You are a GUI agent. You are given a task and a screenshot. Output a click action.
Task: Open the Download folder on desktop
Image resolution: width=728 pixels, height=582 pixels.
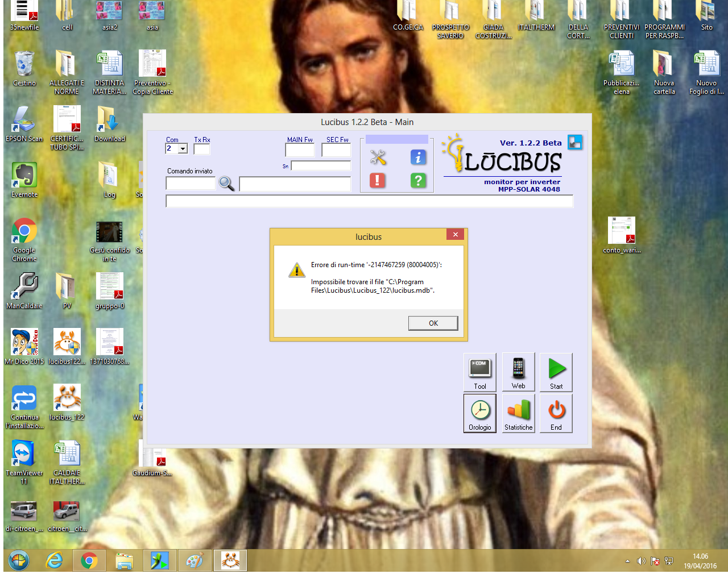pyautogui.click(x=109, y=124)
